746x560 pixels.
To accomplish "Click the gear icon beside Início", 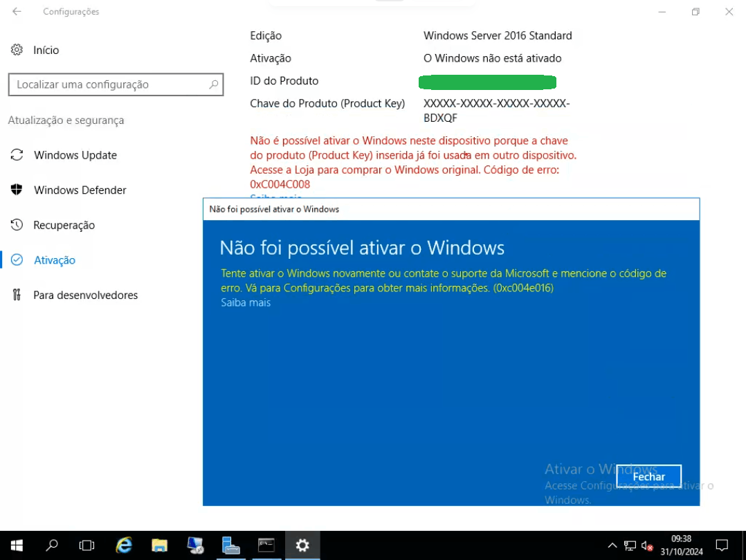I will point(17,49).
